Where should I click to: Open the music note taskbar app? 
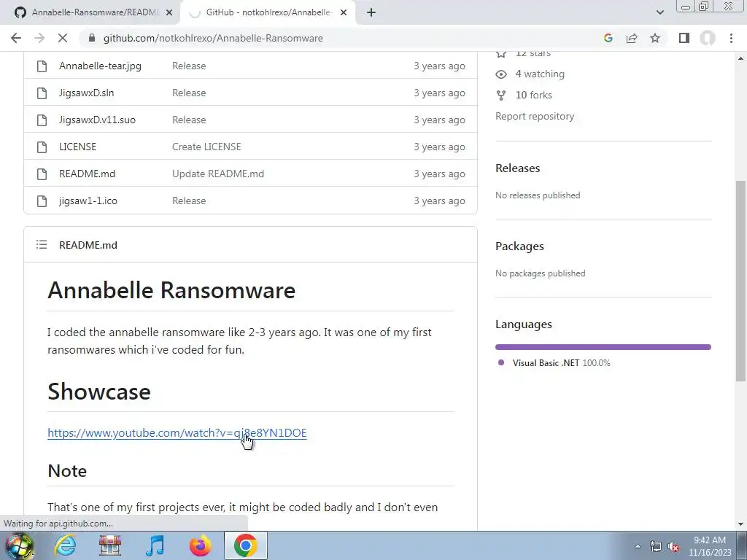tap(155, 545)
